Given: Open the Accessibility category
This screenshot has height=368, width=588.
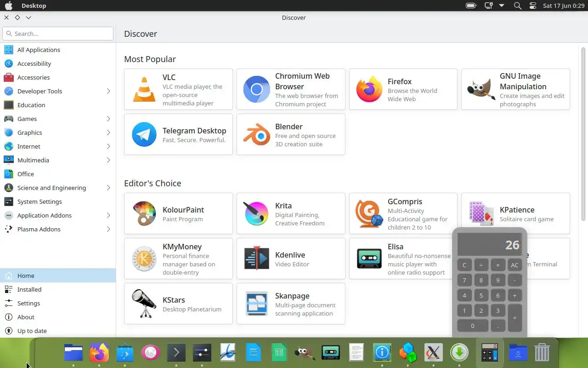Looking at the screenshot, I should (x=58, y=63).
